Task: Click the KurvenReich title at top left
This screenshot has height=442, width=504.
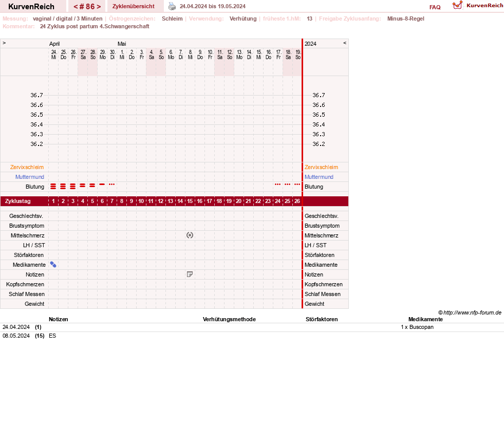Action: [31, 7]
